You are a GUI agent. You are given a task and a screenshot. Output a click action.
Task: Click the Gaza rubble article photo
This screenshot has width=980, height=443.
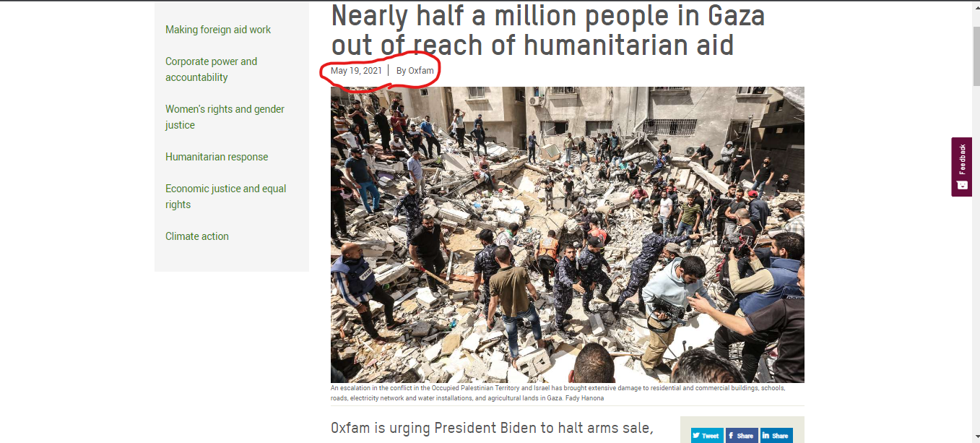568,235
